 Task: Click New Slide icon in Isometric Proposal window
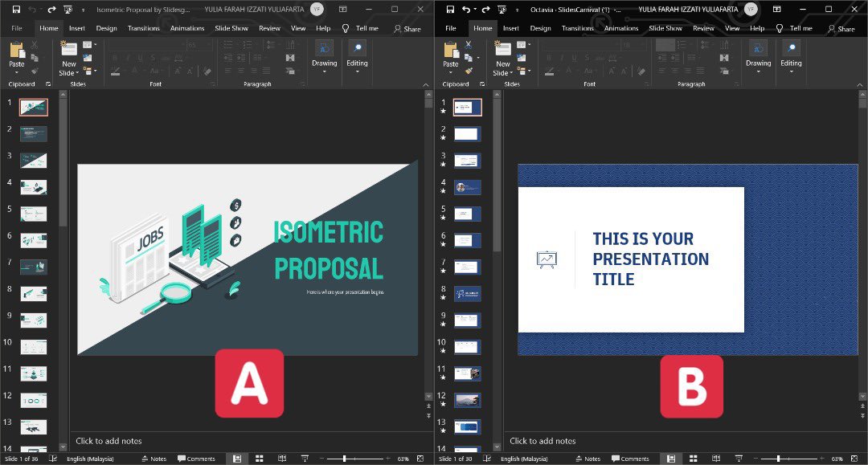68,49
